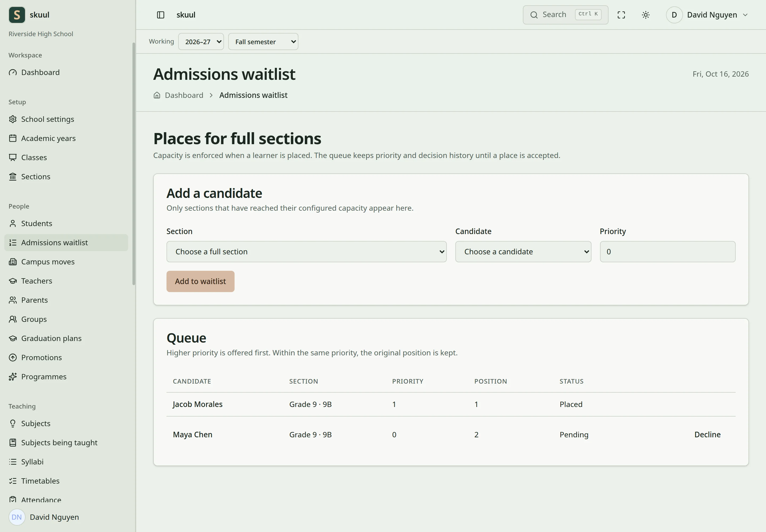Screen dimensions: 766x532
Task: Open the 2026–27 academic year dropdown
Action: (201, 42)
